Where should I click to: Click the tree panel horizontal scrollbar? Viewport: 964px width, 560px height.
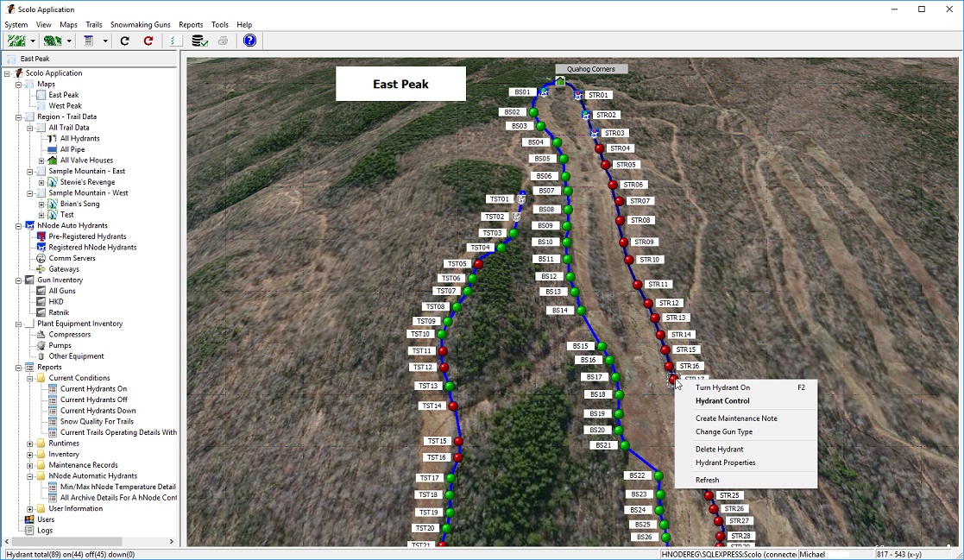tap(86, 542)
